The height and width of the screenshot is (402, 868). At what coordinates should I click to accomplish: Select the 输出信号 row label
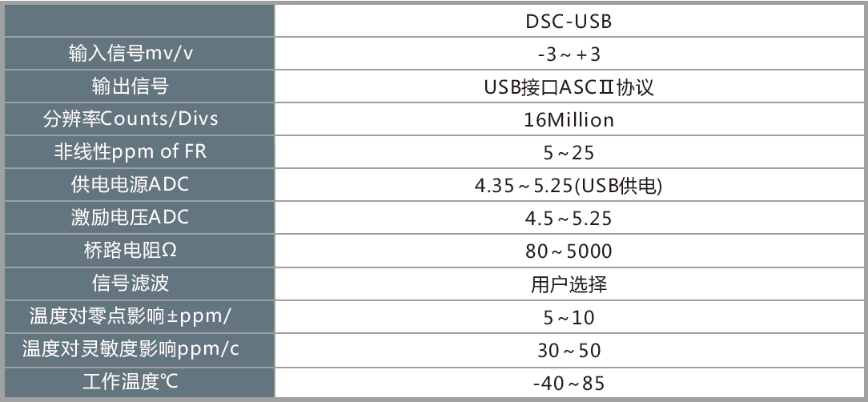(131, 86)
